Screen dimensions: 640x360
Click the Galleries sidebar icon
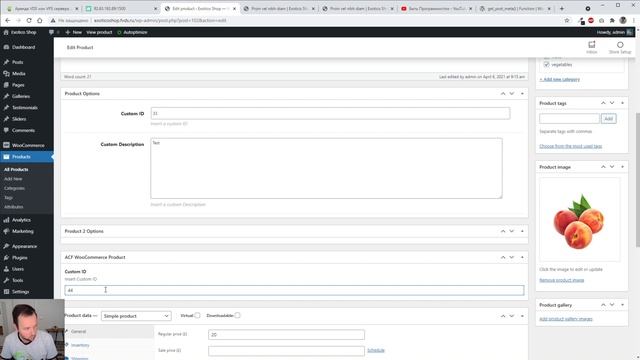click(6, 96)
